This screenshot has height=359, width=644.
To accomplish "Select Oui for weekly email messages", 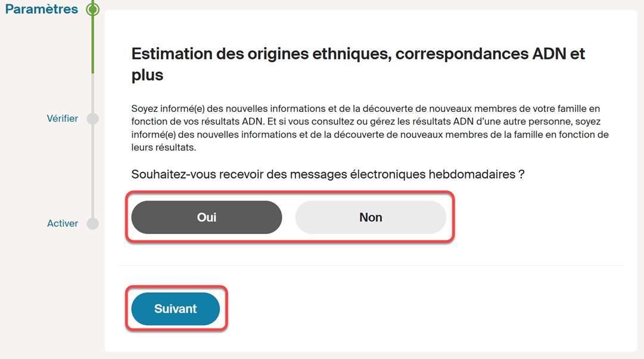I will tap(206, 217).
